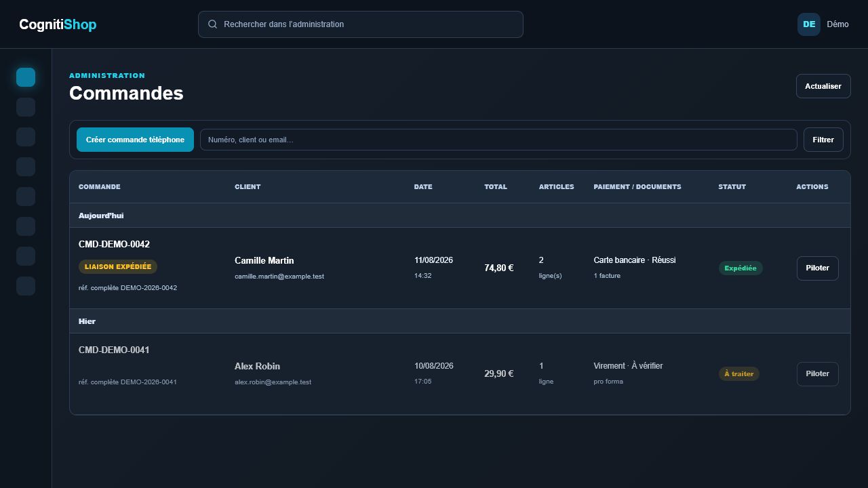Click the Virement · À vérifier payment text

pyautogui.click(x=628, y=366)
